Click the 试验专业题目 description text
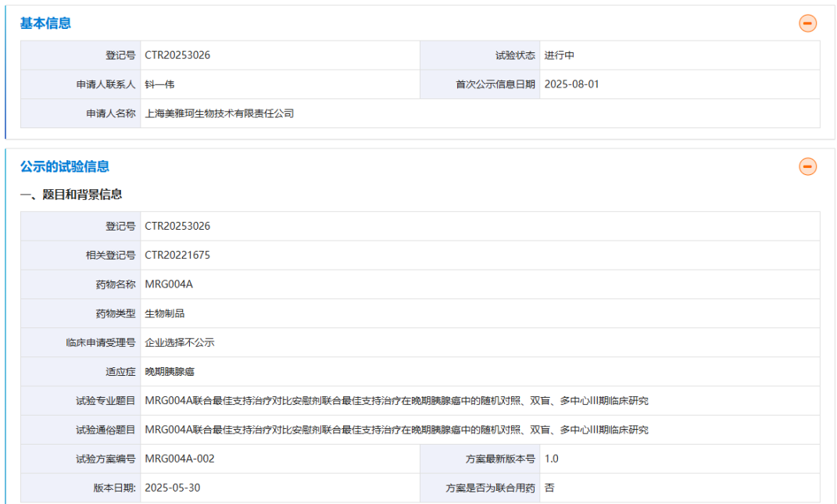This screenshot has height=504, width=837. [x=397, y=400]
